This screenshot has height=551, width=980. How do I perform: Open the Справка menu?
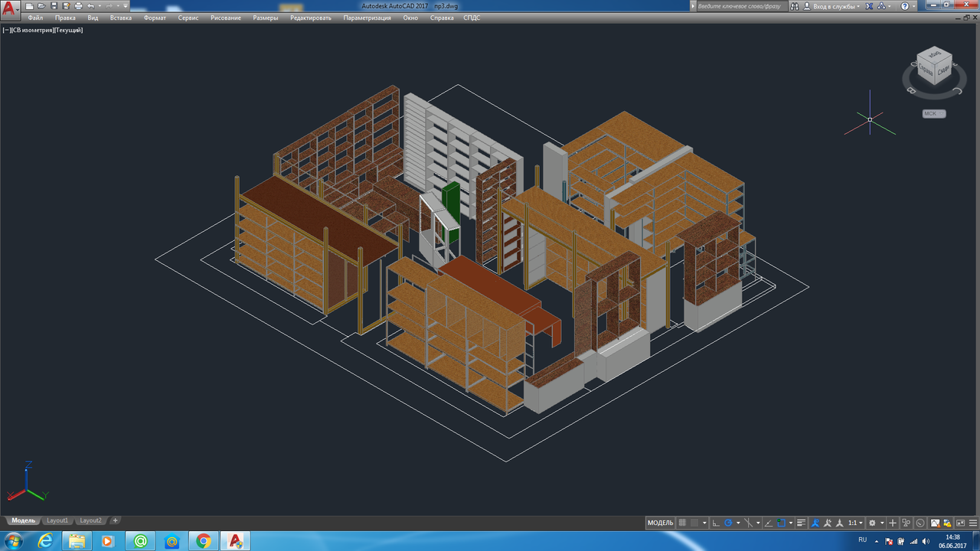point(442,18)
